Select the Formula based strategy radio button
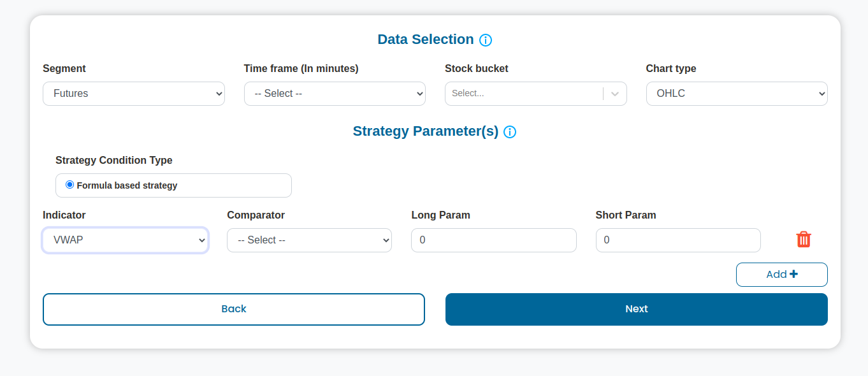Image resolution: width=868 pixels, height=376 pixels. coord(70,185)
